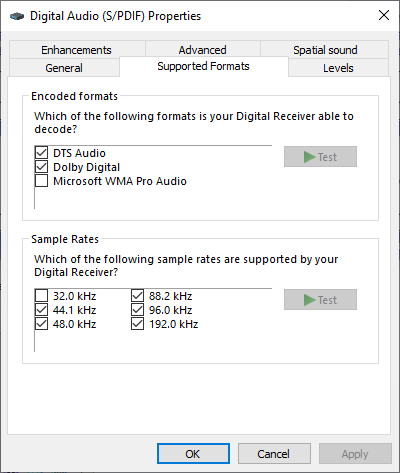This screenshot has height=473, width=400.
Task: Toggle the 192.0 kHz sample rate
Action: click(x=137, y=324)
